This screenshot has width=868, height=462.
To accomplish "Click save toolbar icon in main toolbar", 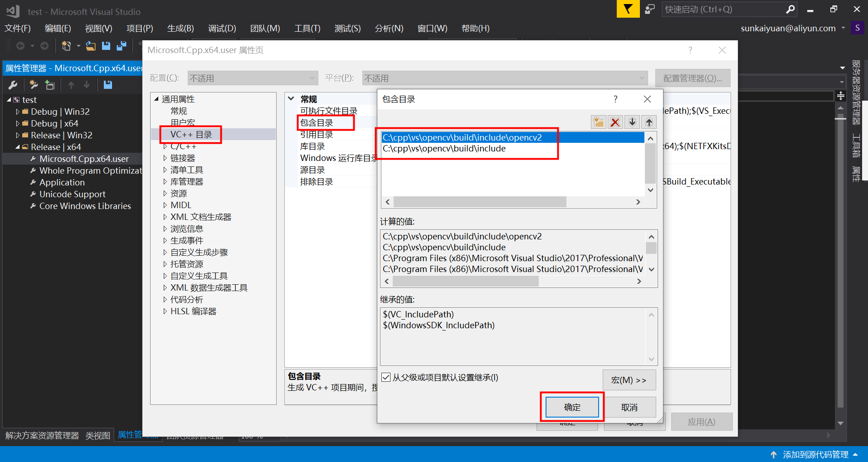I will [x=106, y=46].
